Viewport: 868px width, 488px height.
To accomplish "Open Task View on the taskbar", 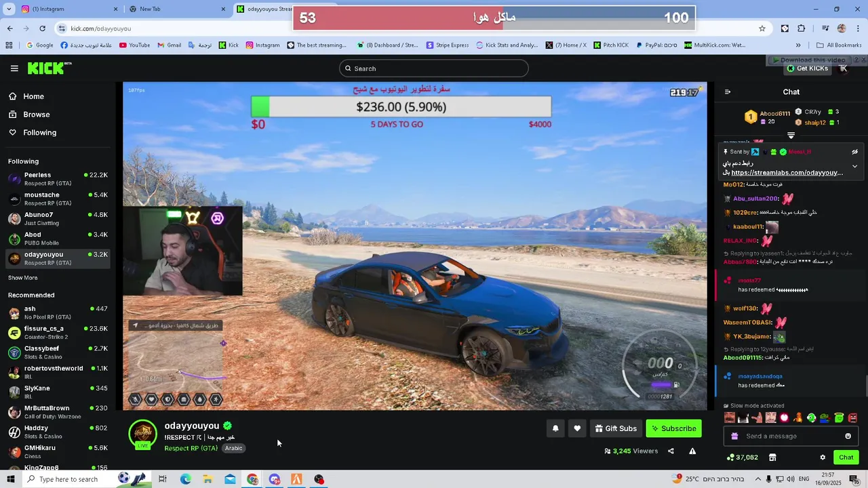I will click(163, 479).
